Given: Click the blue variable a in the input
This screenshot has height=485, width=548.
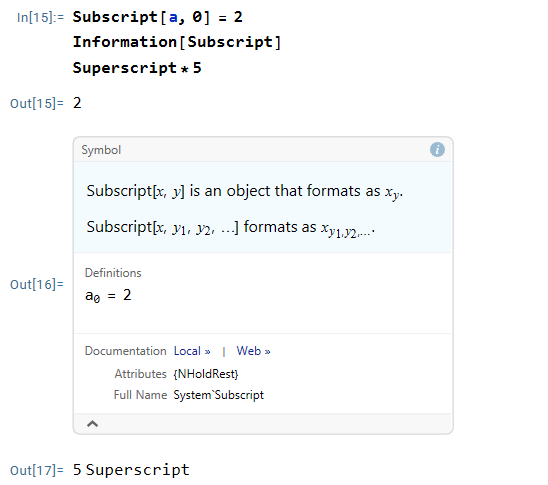Looking at the screenshot, I should point(173,17).
